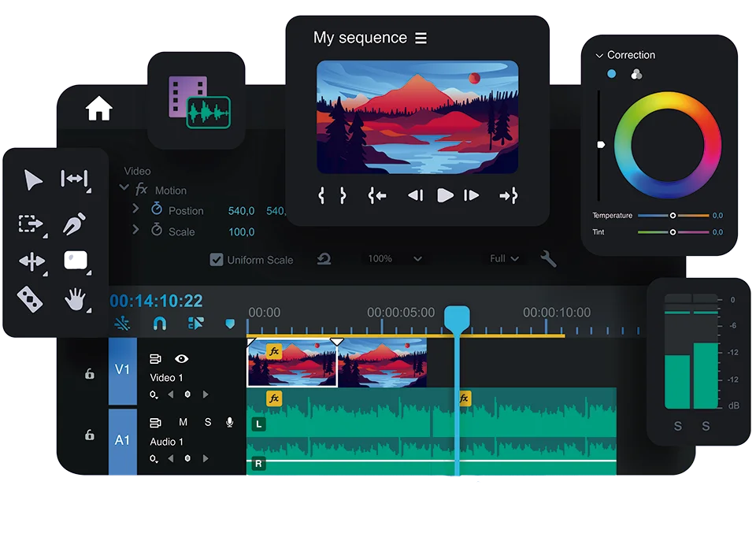This screenshot has width=756, height=548.
Task: Open the Full resolution dropdown
Action: pos(504,258)
